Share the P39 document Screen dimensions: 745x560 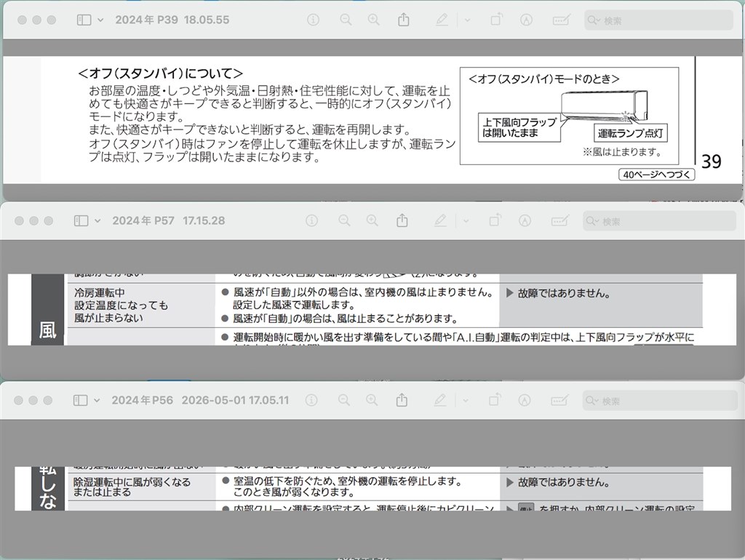[403, 20]
